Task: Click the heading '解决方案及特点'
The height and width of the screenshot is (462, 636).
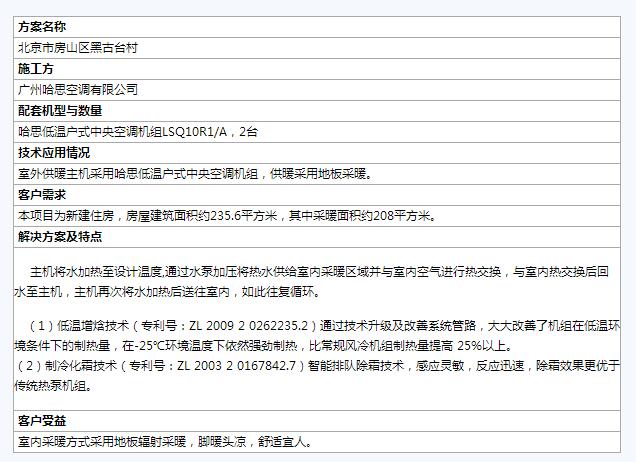Action: point(60,237)
